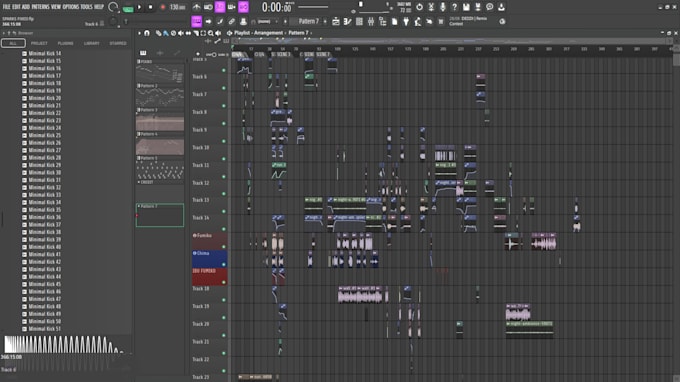
Task: Click the brush note/clip grouping icon
Action: pyautogui.click(x=220, y=21)
